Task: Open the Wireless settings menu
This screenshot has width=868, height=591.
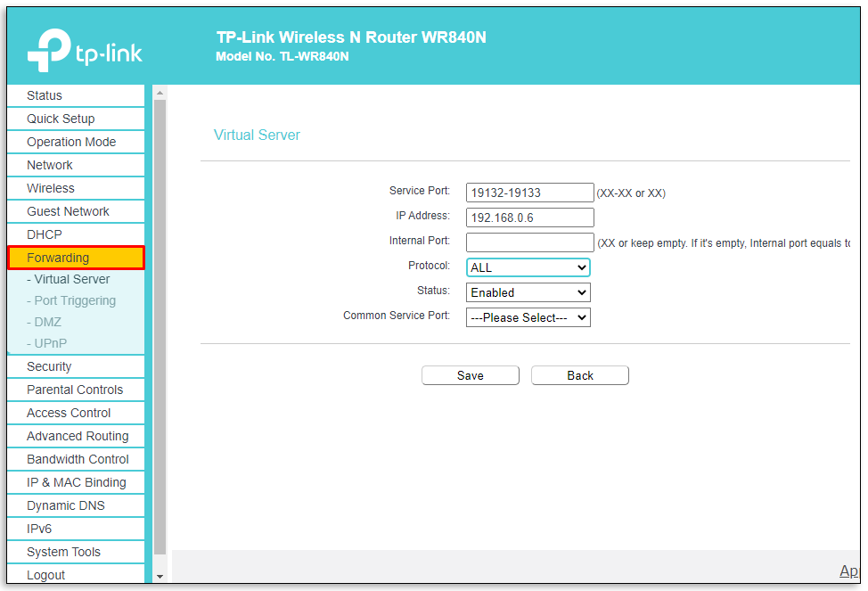Action: (76, 188)
